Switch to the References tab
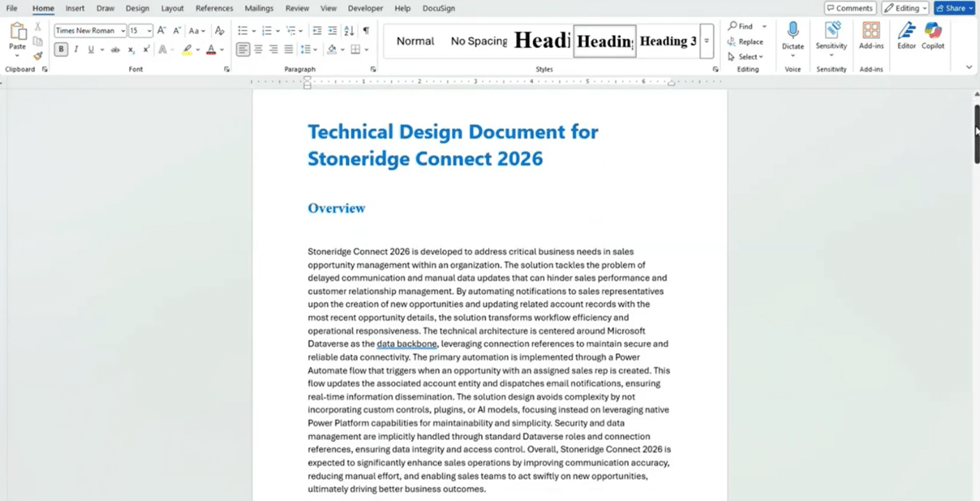 coord(215,8)
